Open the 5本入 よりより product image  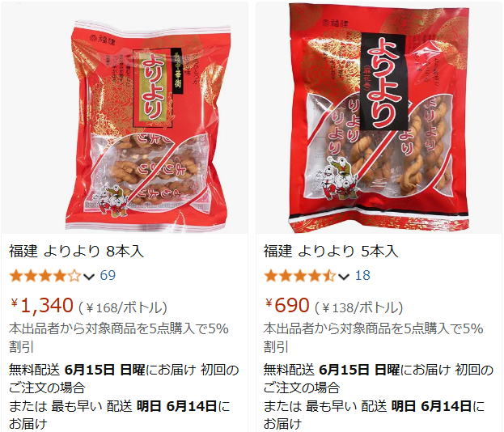click(x=379, y=117)
